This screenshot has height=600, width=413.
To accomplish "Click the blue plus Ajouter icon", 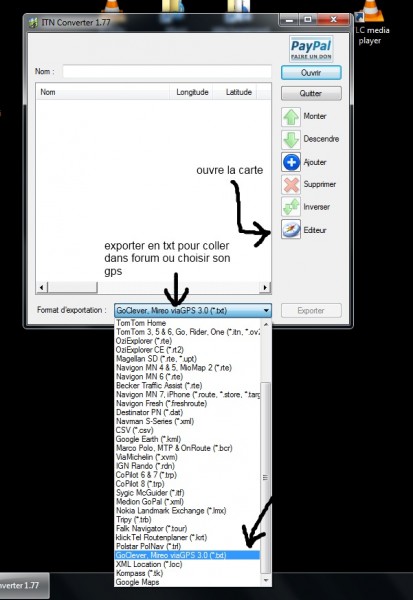I will click(x=291, y=162).
